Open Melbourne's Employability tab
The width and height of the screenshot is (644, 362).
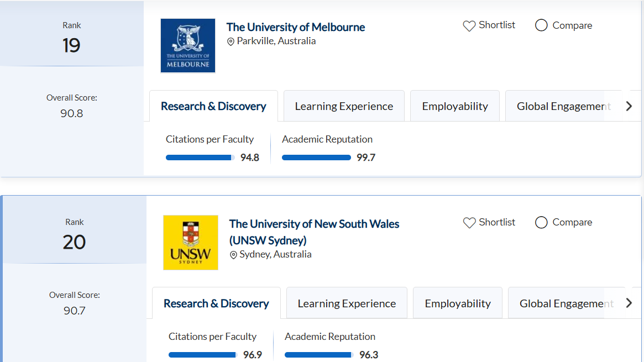tap(455, 106)
